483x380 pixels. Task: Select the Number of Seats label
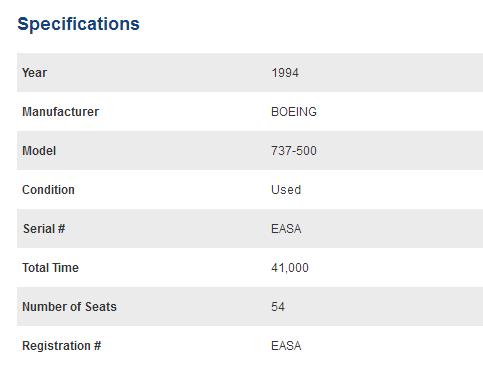coord(69,307)
